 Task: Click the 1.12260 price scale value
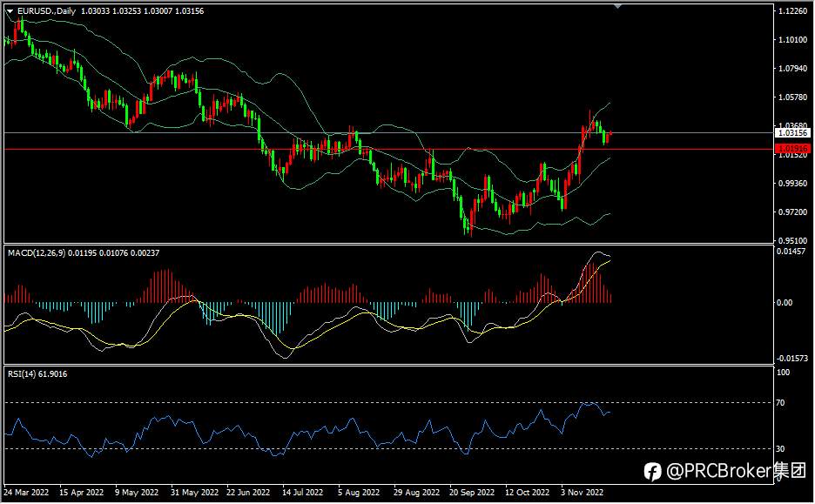click(x=792, y=11)
